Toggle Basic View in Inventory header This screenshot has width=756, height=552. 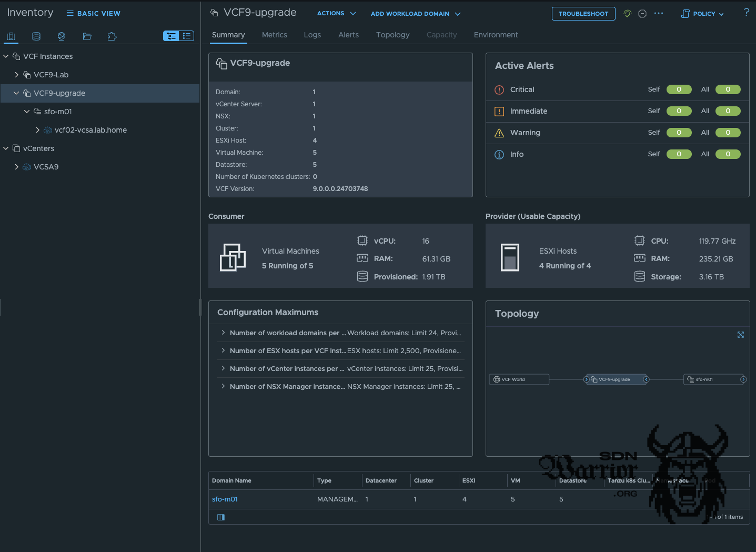click(93, 13)
